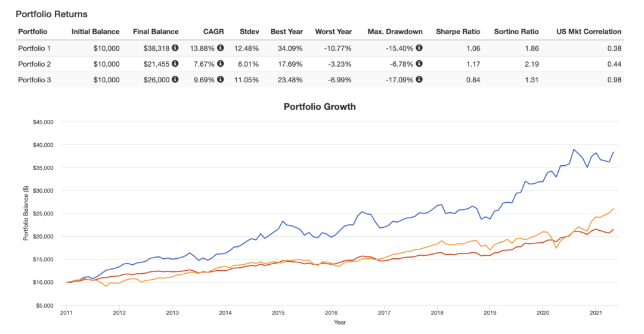Click info icon next to 13.88% CAGR

[221, 48]
